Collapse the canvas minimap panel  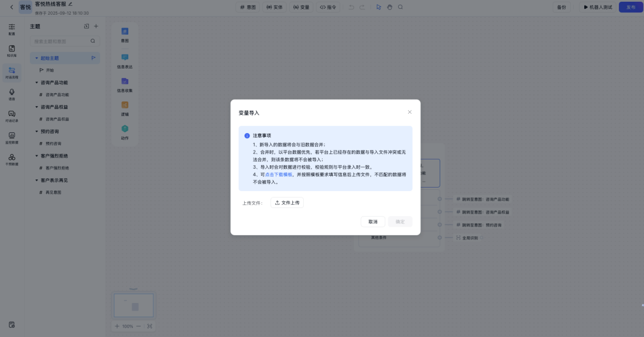tap(133, 289)
